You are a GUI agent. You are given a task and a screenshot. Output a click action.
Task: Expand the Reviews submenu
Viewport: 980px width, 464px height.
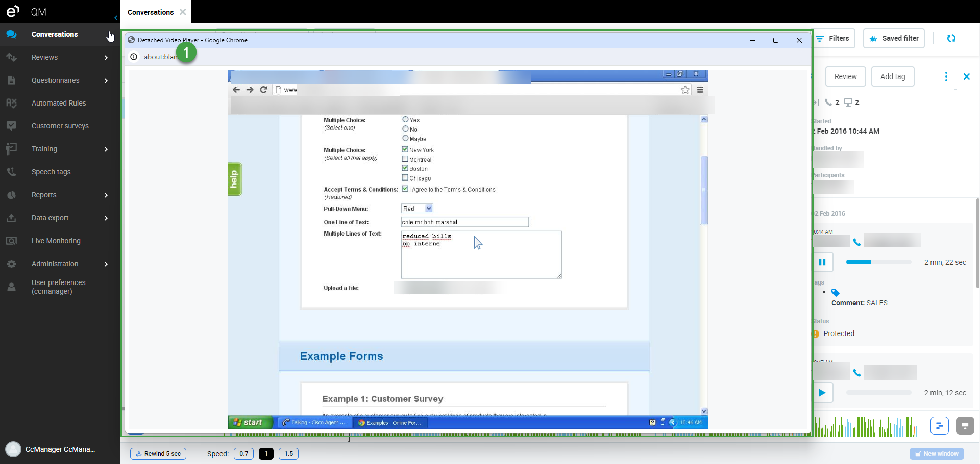(106, 58)
